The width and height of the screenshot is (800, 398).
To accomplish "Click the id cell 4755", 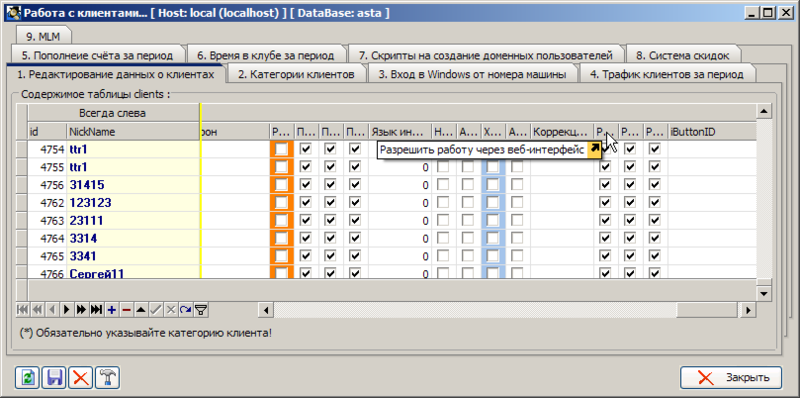I will 47,167.
